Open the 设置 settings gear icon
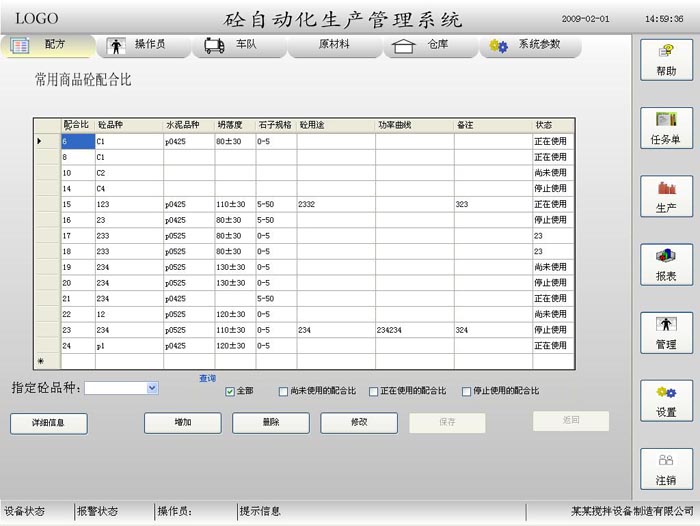 666,392
